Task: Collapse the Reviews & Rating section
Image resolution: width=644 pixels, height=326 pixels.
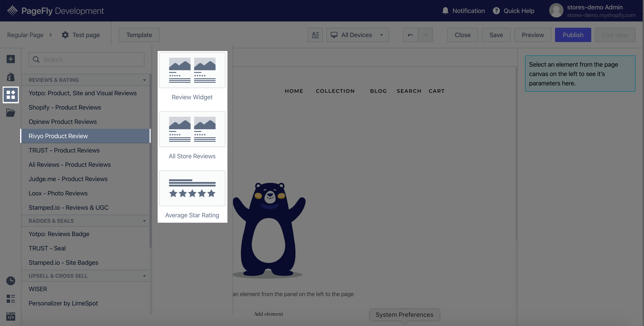Action: (x=144, y=80)
